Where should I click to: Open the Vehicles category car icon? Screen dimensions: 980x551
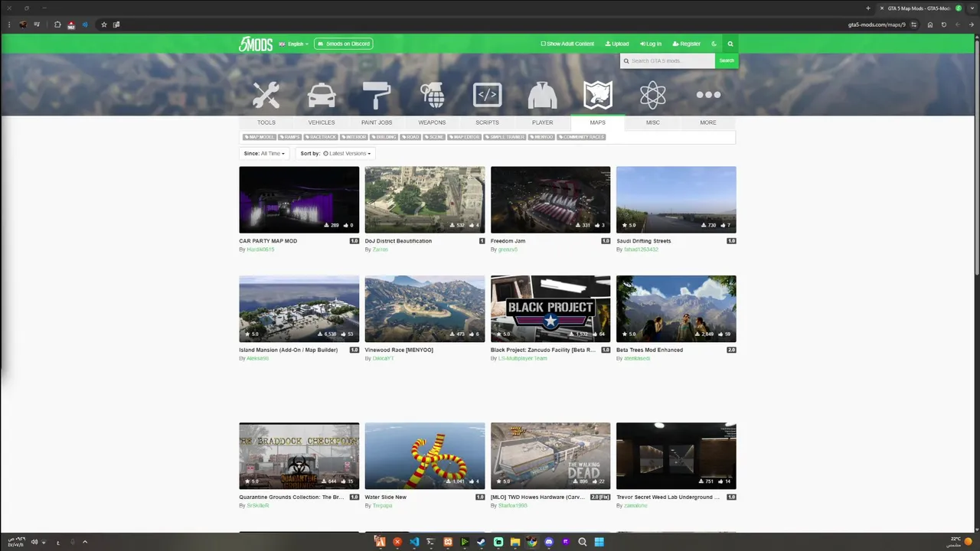tap(322, 95)
